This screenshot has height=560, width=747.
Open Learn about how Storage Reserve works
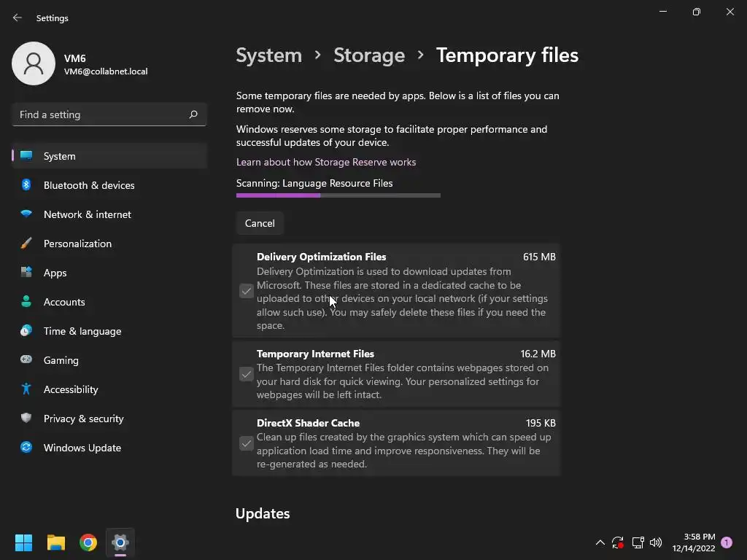click(x=326, y=162)
